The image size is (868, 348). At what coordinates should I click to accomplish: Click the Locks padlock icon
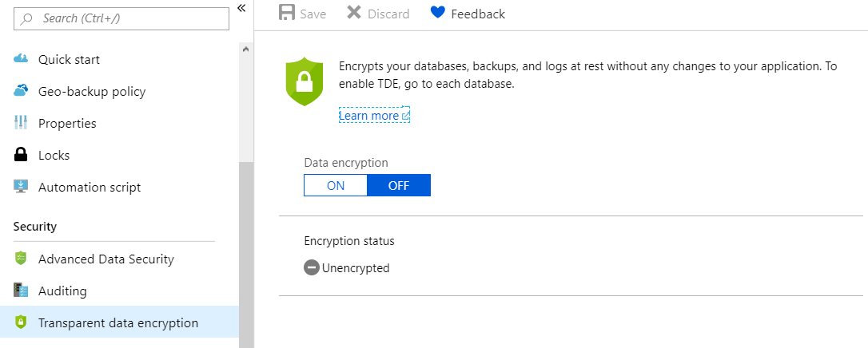click(22, 155)
